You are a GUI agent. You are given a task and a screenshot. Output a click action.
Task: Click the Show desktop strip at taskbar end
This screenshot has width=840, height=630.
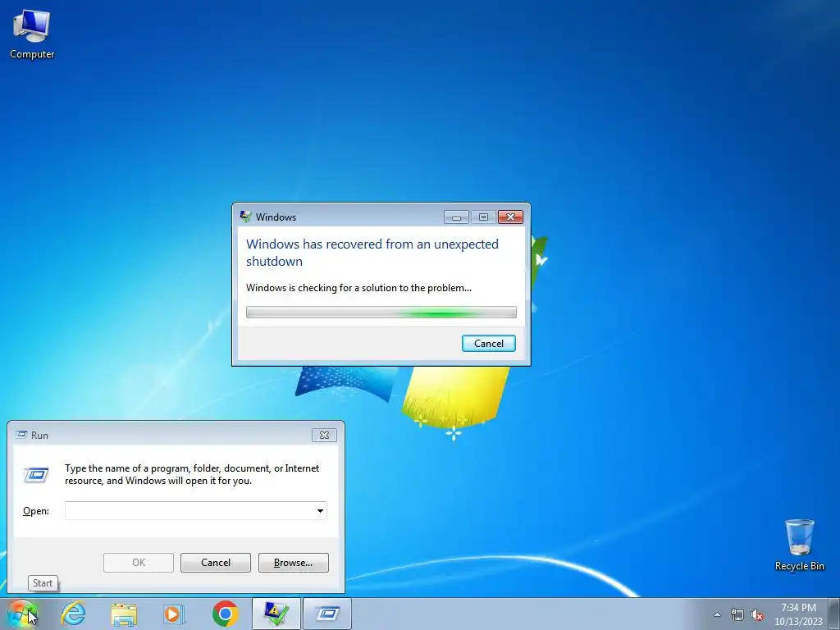tap(834, 614)
